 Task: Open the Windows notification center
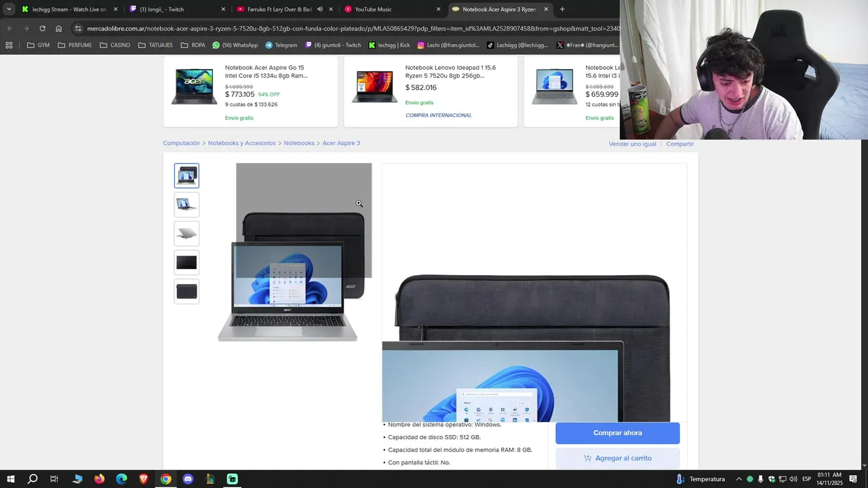pyautogui.click(x=854, y=479)
